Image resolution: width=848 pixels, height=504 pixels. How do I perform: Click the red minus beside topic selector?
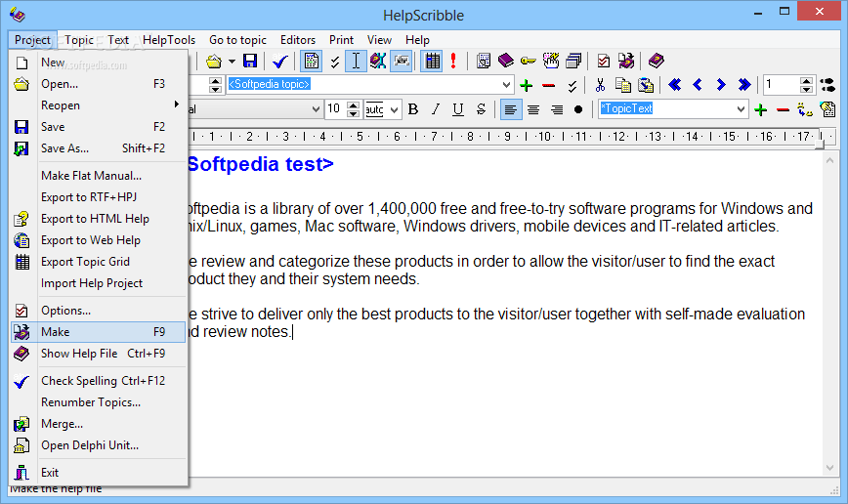point(548,85)
